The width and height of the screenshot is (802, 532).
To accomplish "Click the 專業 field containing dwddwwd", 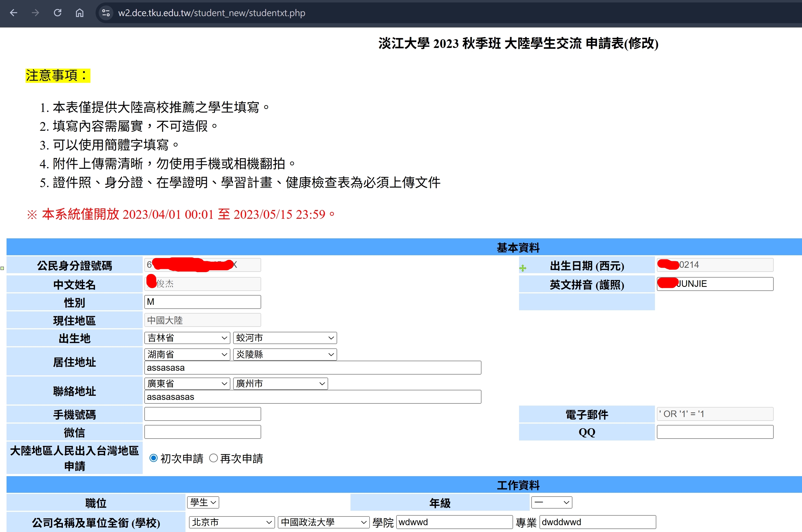I will [x=597, y=522].
